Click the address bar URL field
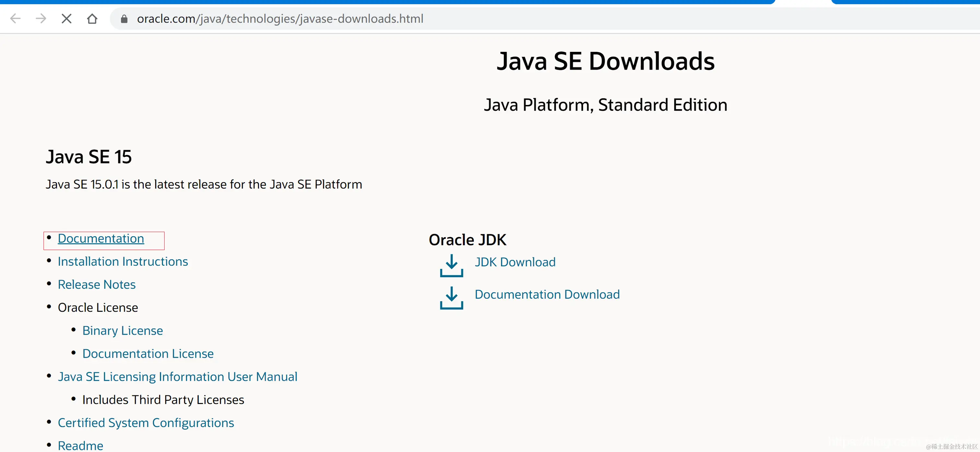 280,19
